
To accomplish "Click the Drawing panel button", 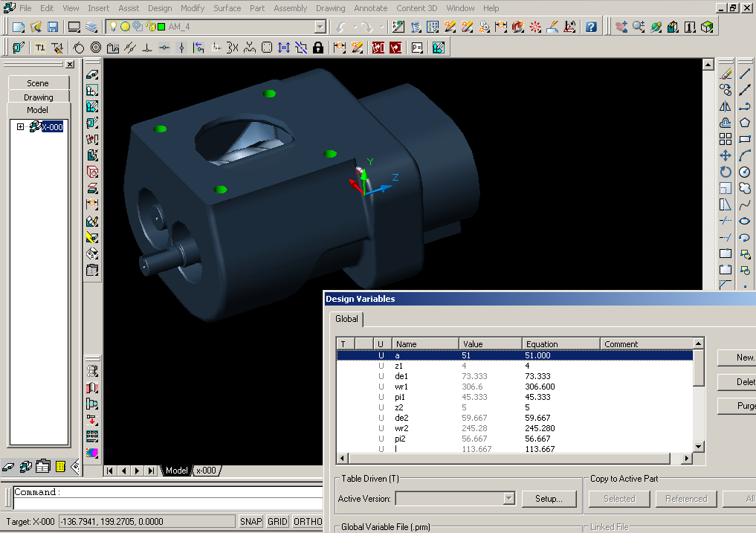I will [38, 97].
